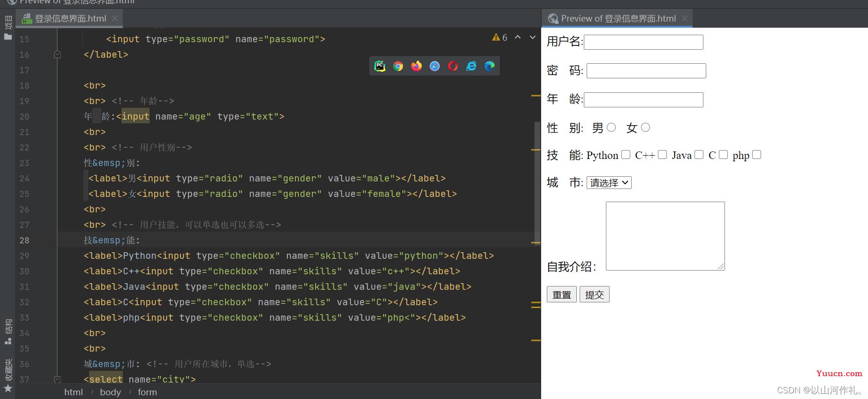Click the highlighted select tag on line 37
Screen dimensions: 868x399
click(106, 379)
